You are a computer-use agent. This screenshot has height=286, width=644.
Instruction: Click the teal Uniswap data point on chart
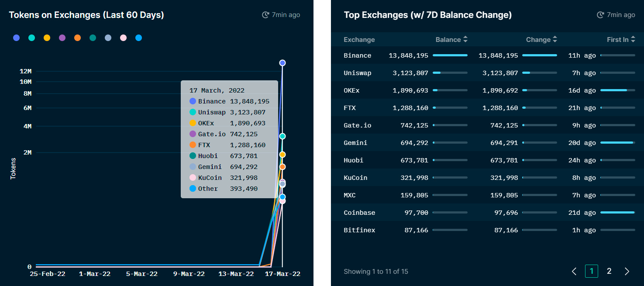[x=282, y=136]
